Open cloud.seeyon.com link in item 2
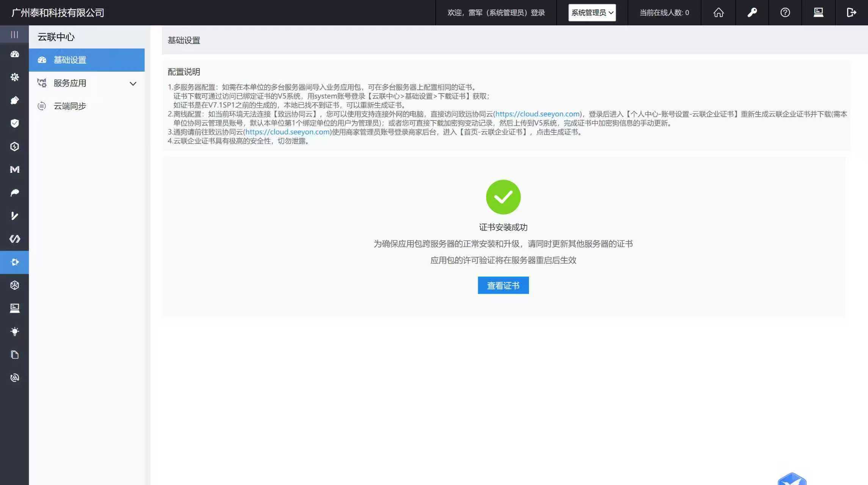 (x=537, y=114)
